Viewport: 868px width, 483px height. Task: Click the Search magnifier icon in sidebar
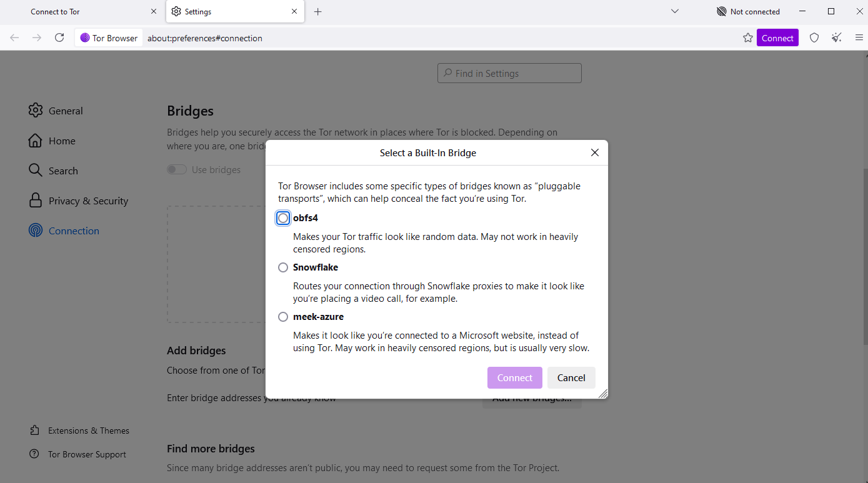36,170
